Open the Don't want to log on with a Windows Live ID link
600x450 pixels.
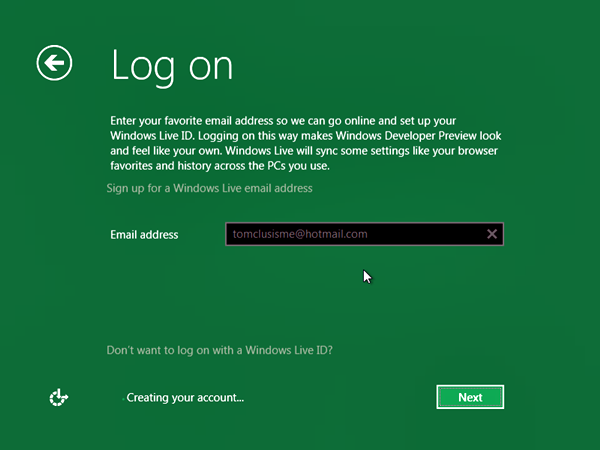(220, 350)
